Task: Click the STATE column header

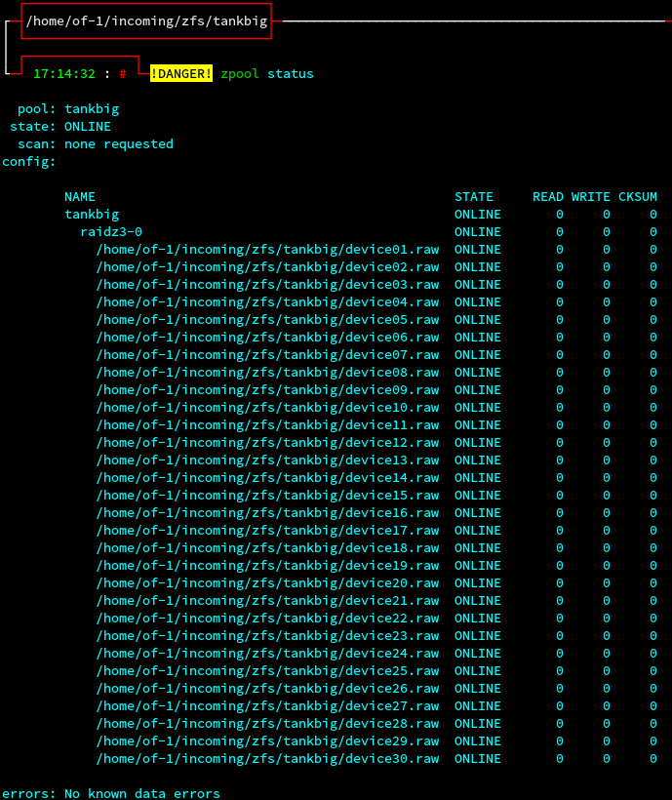Action: click(474, 197)
